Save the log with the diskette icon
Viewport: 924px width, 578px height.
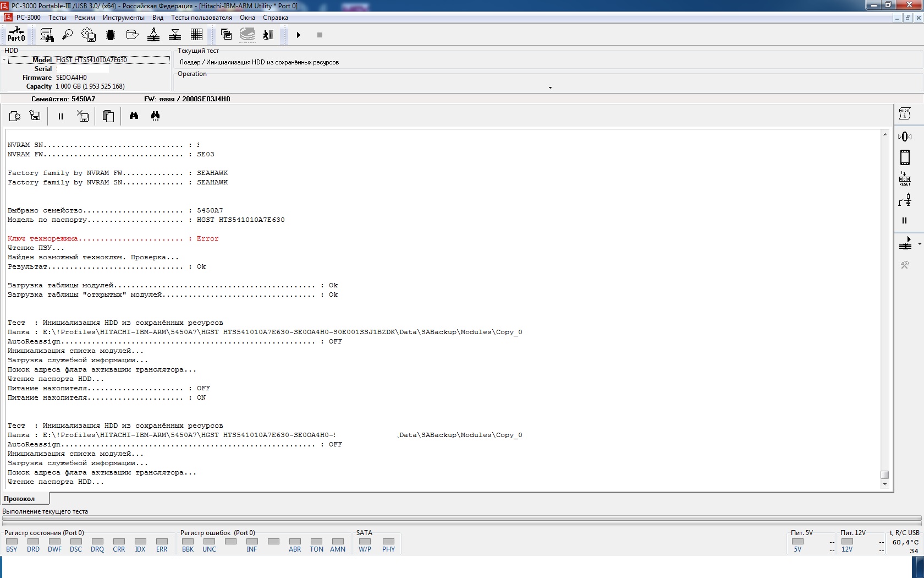(35, 116)
